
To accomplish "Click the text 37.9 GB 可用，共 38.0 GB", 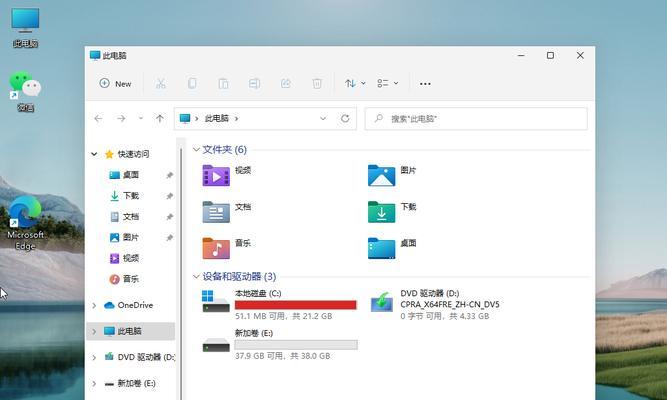I will click(x=282, y=356).
